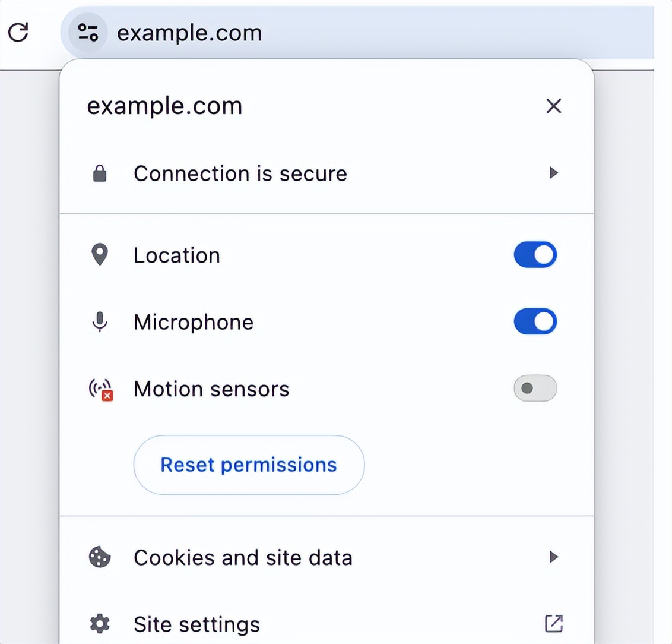672x644 pixels.
Task: Click the example.com address bar
Action: [189, 33]
